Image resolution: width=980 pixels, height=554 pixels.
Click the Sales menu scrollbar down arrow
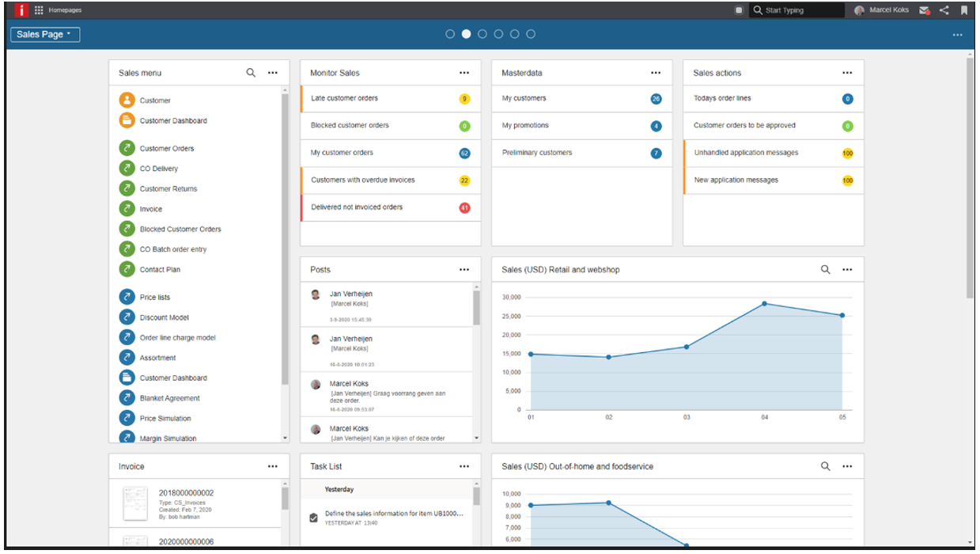tap(285, 438)
